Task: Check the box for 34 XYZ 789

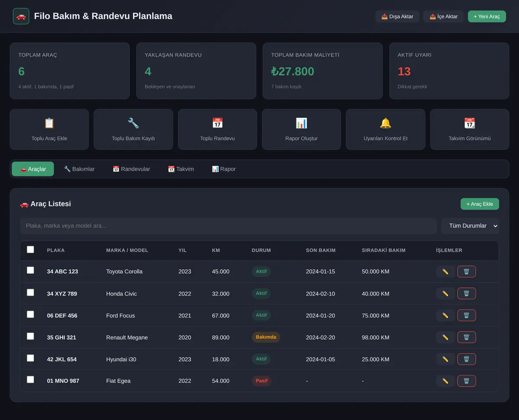Action: tap(30, 293)
